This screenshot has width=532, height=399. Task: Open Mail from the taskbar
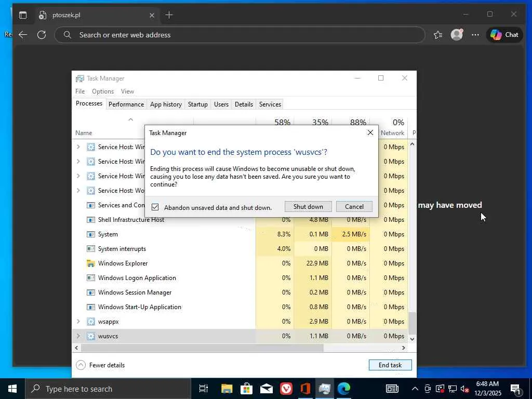(267, 389)
